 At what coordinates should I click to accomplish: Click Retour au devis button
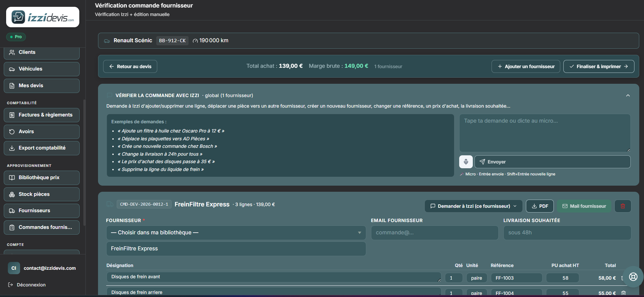(x=130, y=66)
